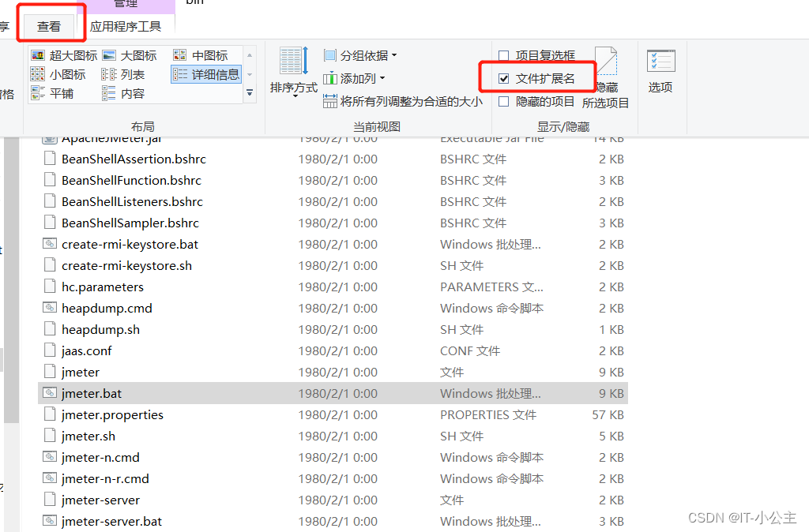Select the 中图标 medium icons layout

(x=201, y=56)
